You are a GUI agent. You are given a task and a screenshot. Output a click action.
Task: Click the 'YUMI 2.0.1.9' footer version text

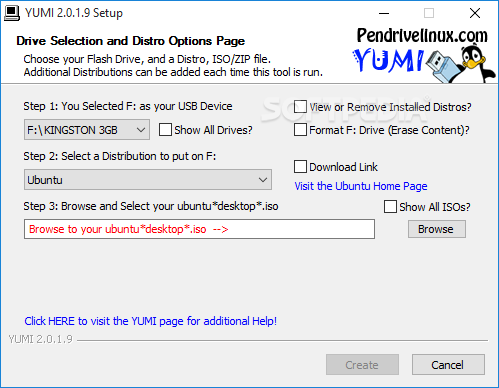[40, 339]
